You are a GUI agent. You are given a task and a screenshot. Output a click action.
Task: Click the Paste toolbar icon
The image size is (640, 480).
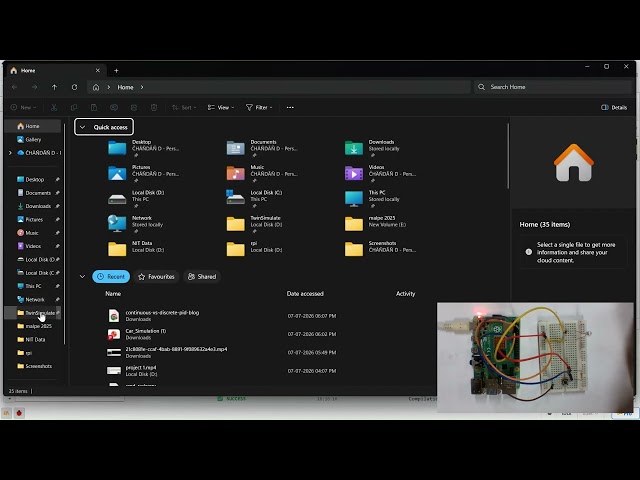(94, 107)
